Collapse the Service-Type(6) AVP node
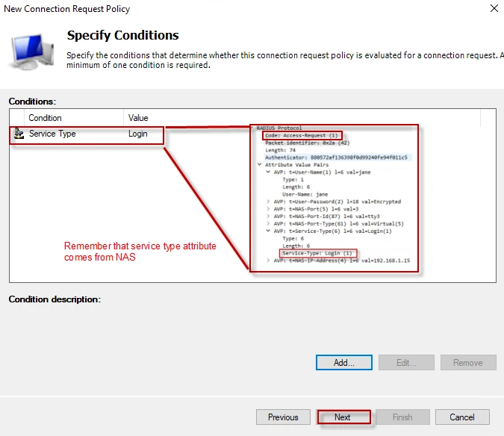This screenshot has width=504, height=436. [268, 231]
